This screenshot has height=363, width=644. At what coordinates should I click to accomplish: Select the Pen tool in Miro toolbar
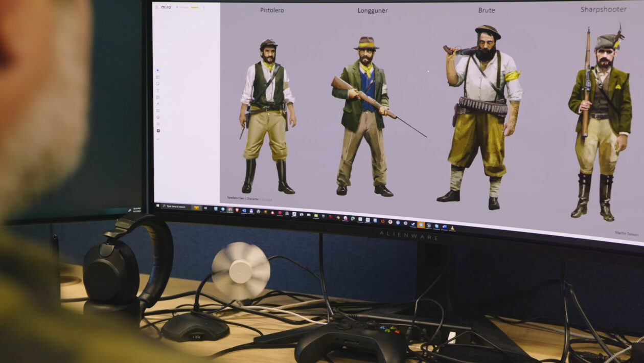[x=158, y=104]
